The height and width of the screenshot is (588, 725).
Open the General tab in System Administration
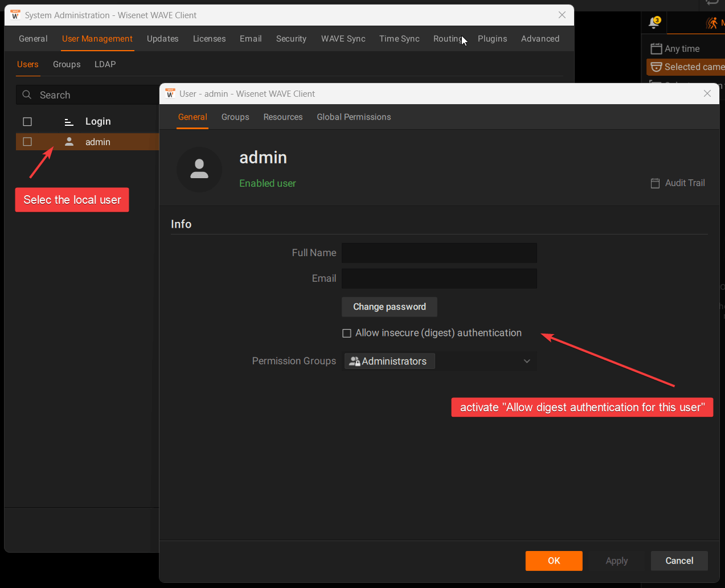33,39
